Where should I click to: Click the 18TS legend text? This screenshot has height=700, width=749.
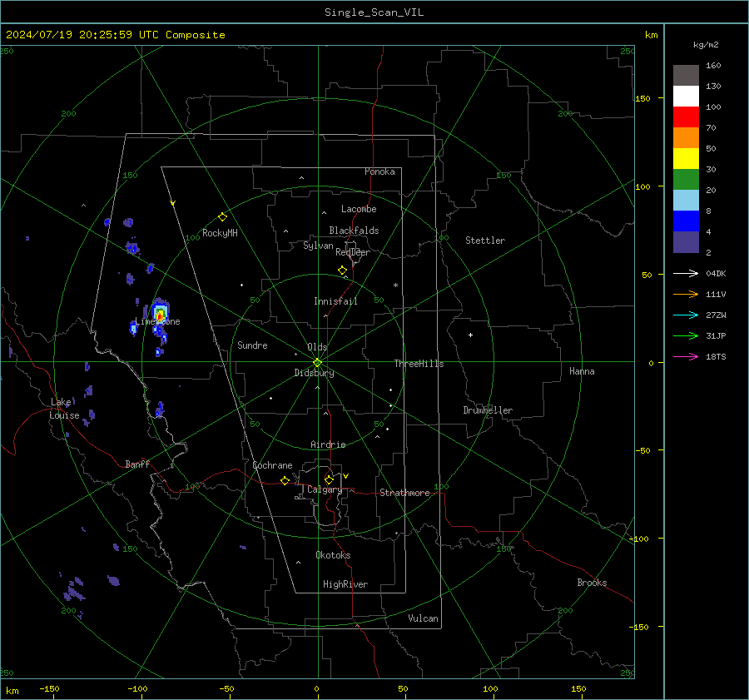click(x=716, y=357)
